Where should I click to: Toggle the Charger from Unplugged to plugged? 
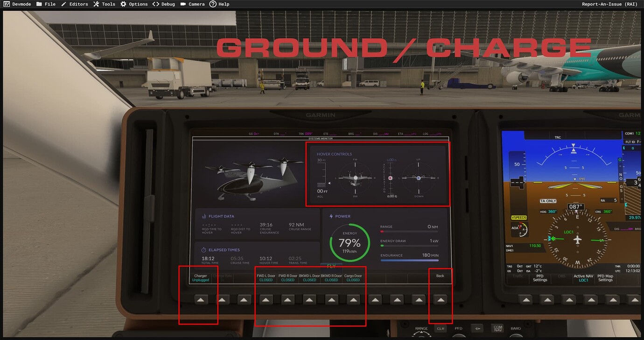pyautogui.click(x=200, y=299)
